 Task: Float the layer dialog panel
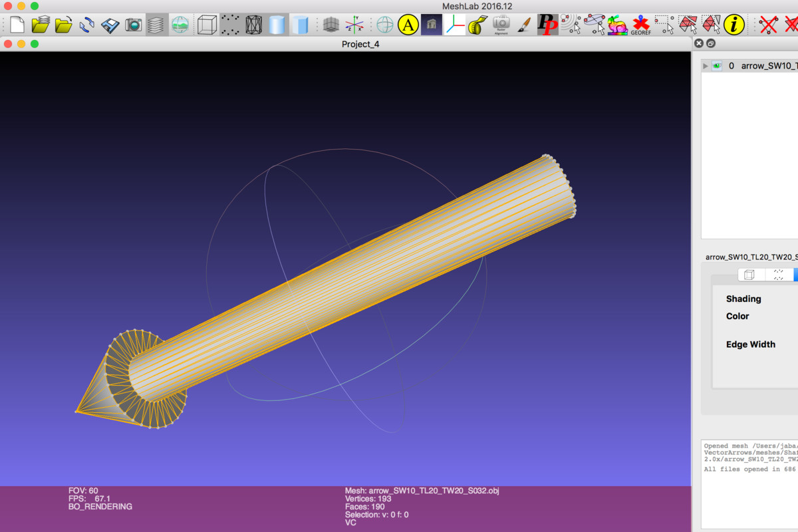[710, 43]
